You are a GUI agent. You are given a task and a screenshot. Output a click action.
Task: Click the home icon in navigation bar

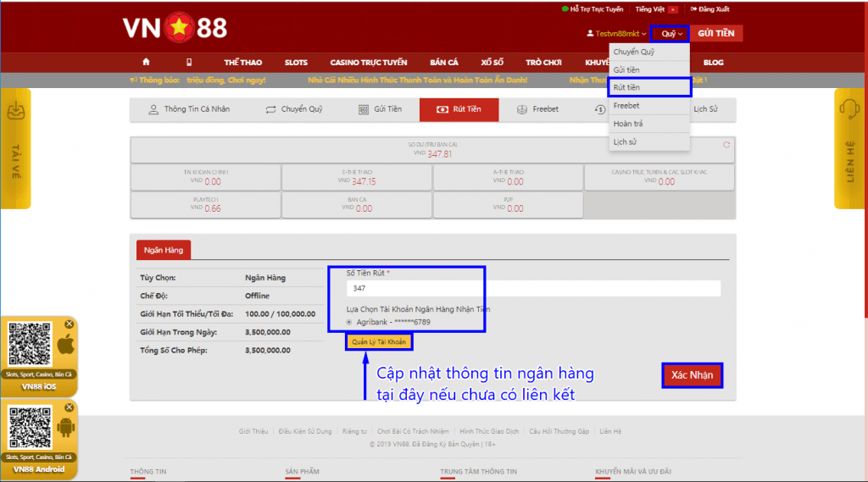point(146,63)
